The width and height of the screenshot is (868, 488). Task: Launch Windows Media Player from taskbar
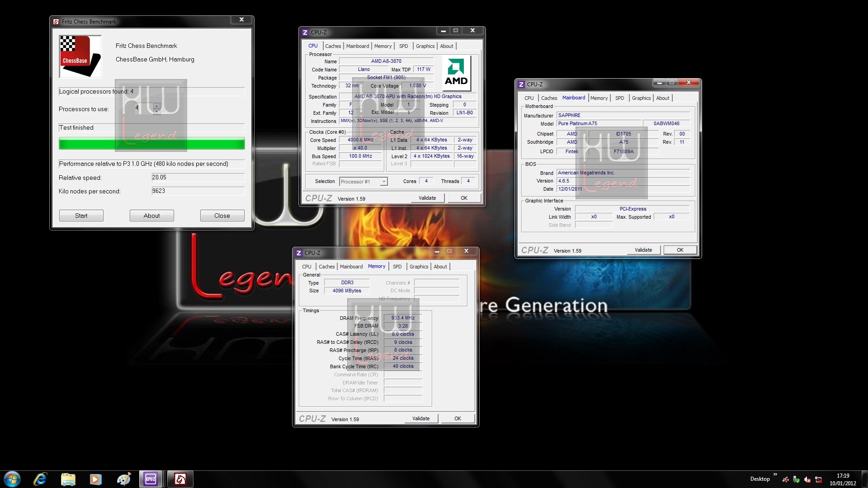click(95, 479)
